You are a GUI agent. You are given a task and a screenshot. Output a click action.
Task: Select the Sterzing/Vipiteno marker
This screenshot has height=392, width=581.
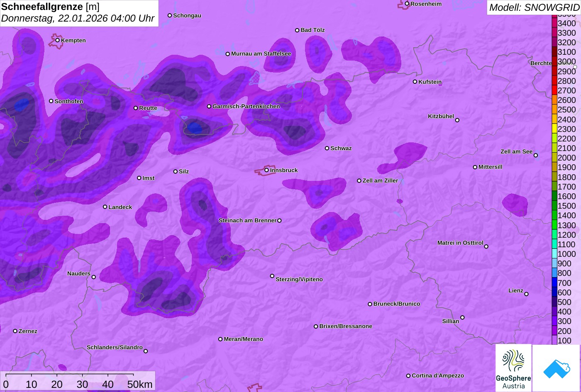coord(272,276)
